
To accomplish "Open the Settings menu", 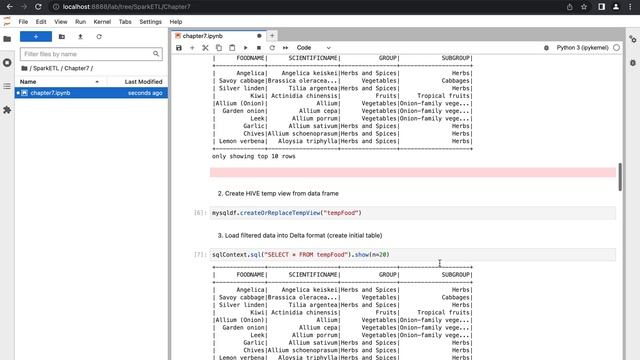I will (151, 22).
